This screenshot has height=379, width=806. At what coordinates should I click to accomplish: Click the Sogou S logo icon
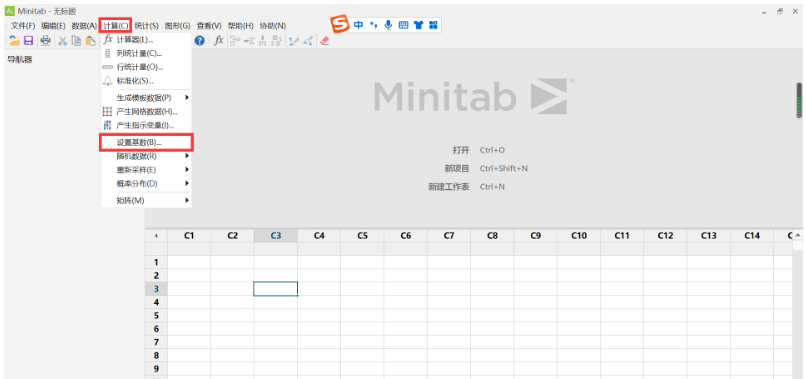point(339,24)
